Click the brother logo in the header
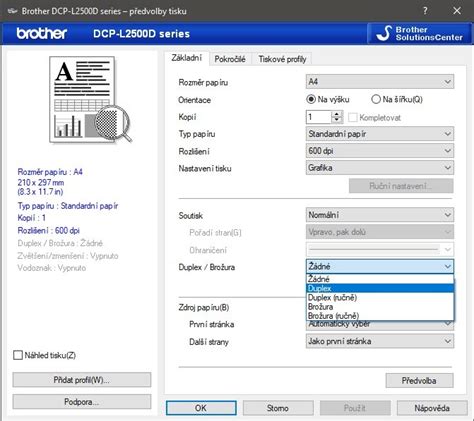This screenshot has height=421, width=474. click(x=42, y=33)
